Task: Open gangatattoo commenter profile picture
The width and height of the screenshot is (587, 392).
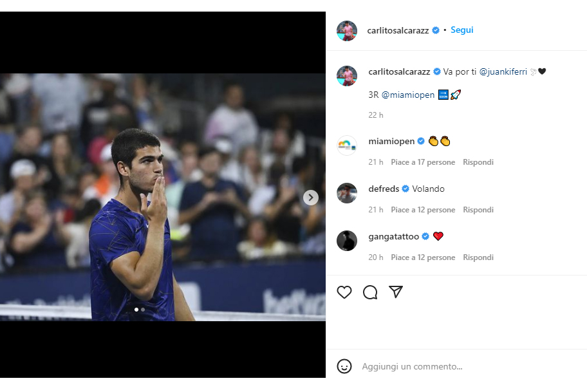Action: coord(347,241)
